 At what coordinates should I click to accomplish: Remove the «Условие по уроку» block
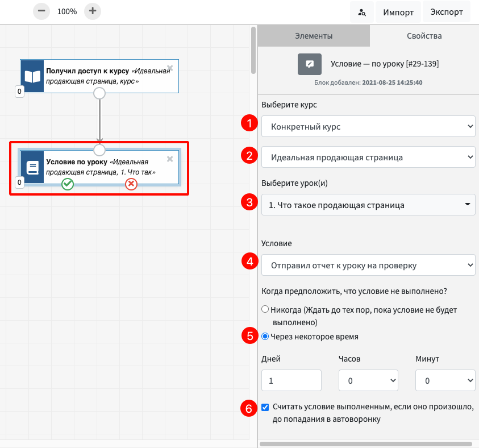click(x=170, y=160)
